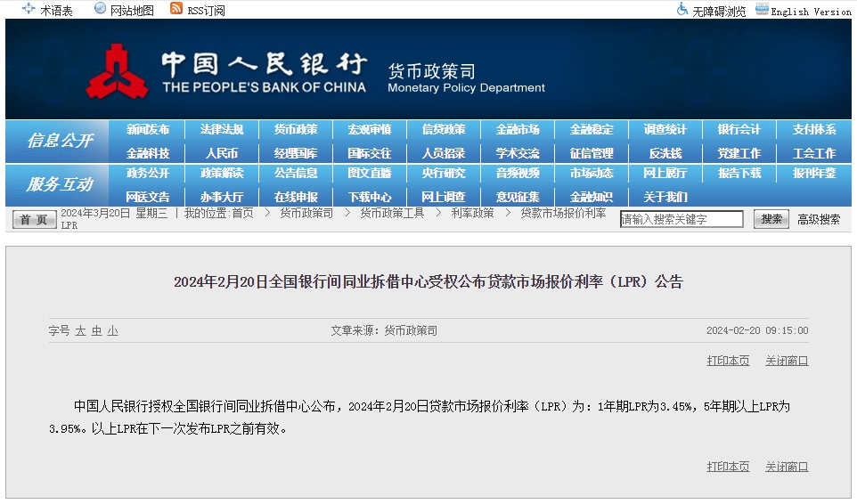Click the orange RSS订阅 feed icon
857x504 pixels.
point(176,9)
